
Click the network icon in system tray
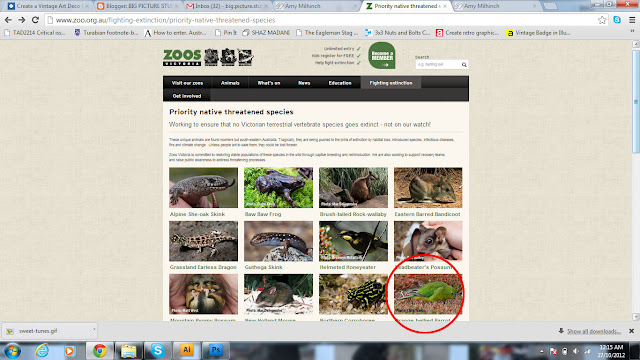pos(588,351)
